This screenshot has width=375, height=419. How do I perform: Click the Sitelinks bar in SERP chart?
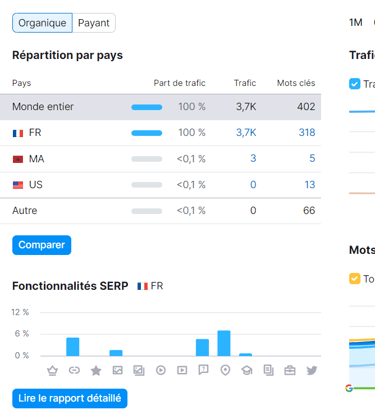pos(73,347)
